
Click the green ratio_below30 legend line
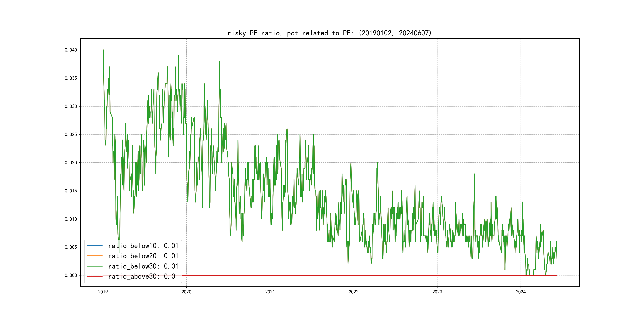coord(94,266)
